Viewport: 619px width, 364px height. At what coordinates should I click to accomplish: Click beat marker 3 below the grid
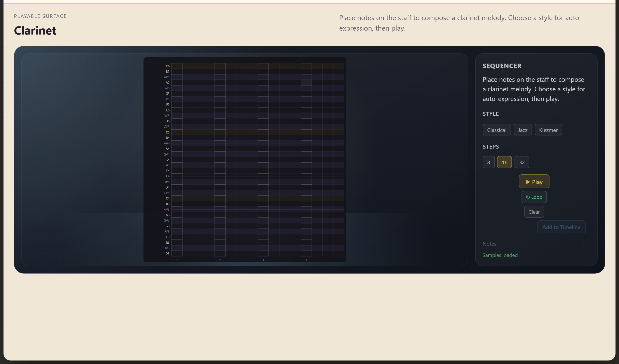pos(263,260)
